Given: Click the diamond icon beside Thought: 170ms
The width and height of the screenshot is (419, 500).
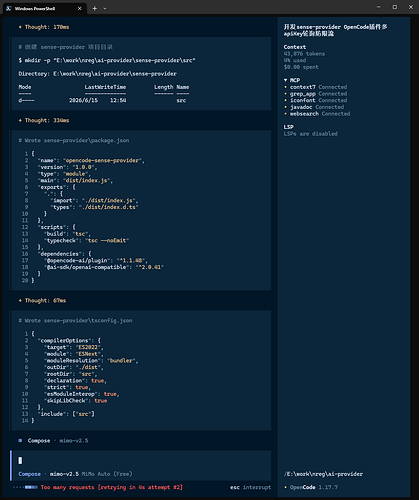Looking at the screenshot, I should click(x=20, y=27).
